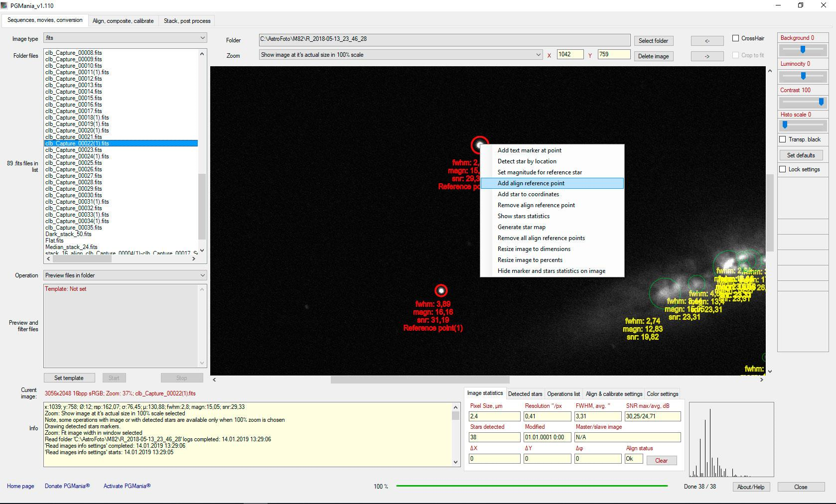Click the Contrast slider handle
Viewport: 836px width, 504px height.
821,102
